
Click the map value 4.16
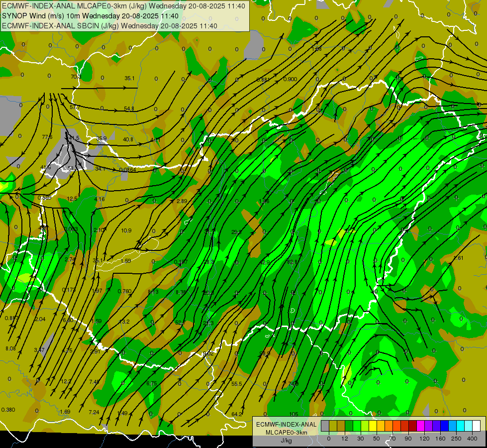click(99, 199)
